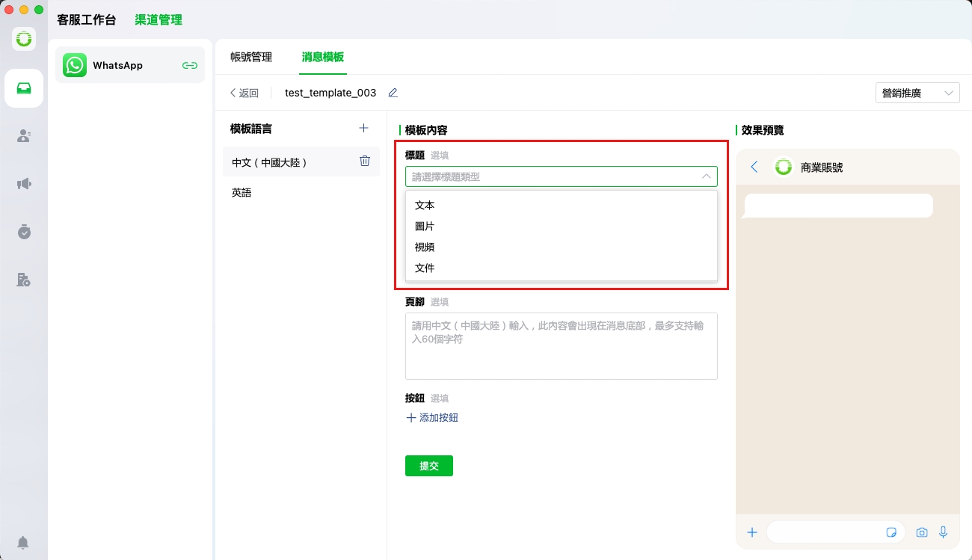Focus the 頁腳 footer text area
This screenshot has height=560, width=972.
point(561,346)
